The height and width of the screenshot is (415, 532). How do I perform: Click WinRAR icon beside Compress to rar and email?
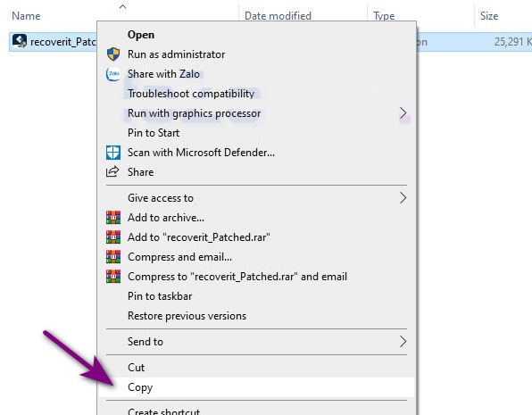(x=113, y=277)
